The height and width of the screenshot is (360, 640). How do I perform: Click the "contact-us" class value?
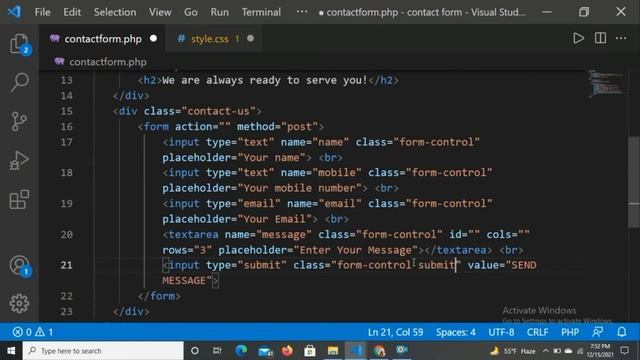218,111
